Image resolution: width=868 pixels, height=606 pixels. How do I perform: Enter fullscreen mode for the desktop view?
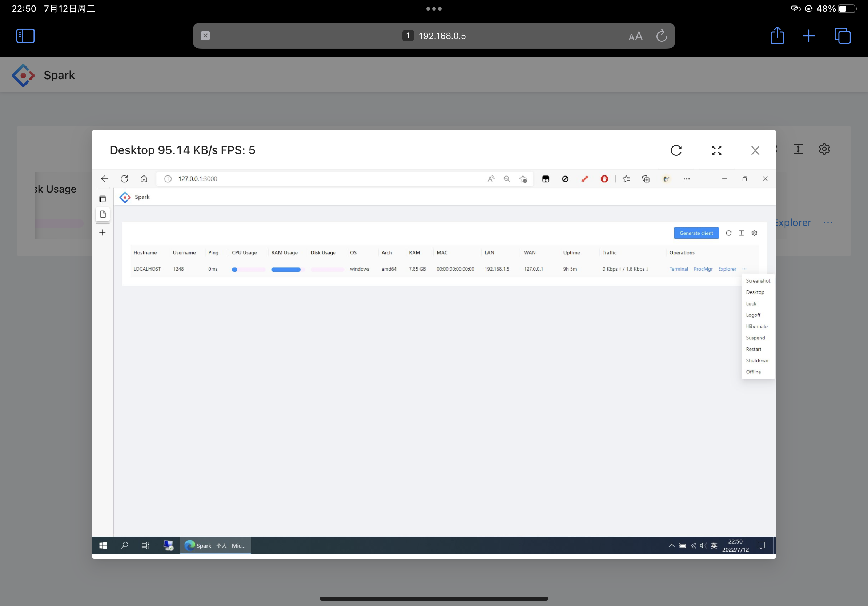pos(716,150)
